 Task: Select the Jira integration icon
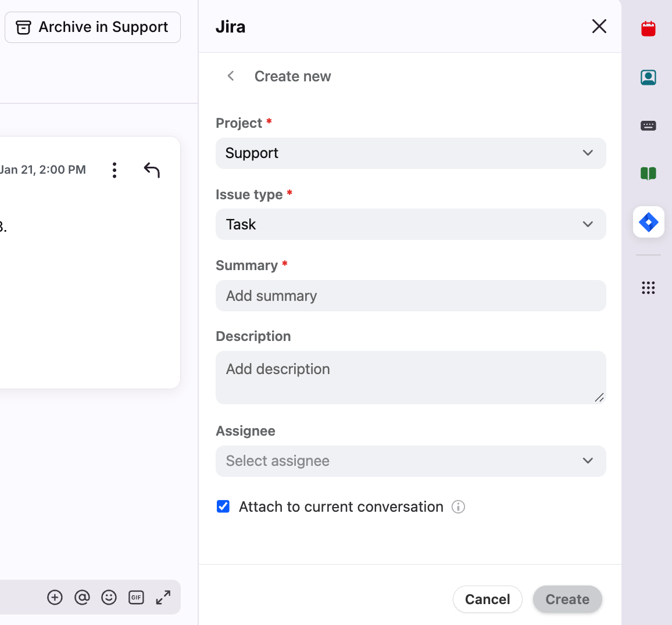[648, 222]
